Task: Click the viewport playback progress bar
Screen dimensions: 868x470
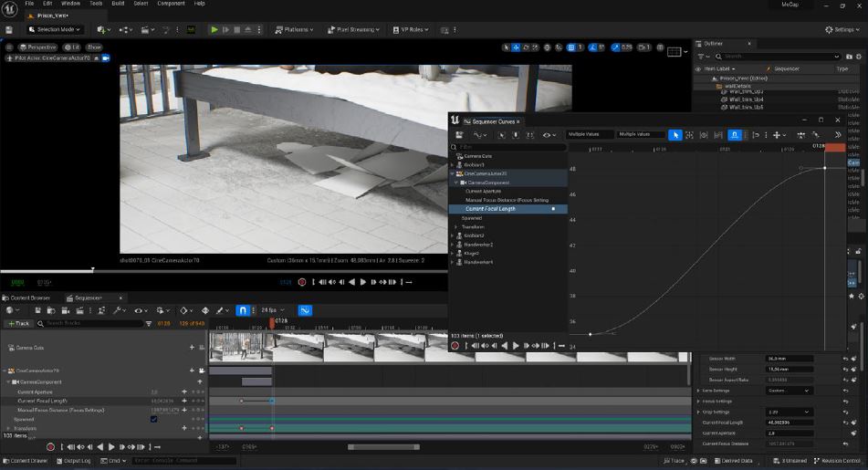Action: 224,271
